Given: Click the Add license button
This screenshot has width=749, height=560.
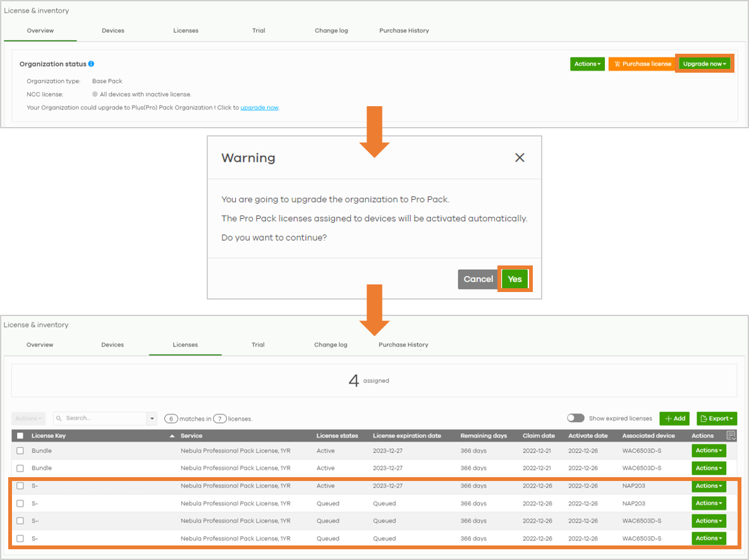Looking at the screenshot, I should tap(674, 418).
